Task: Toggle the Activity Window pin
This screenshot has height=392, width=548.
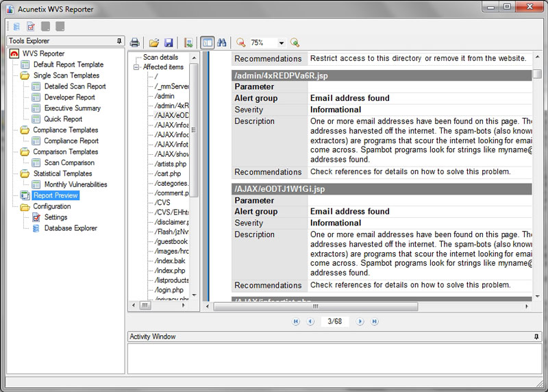Action: [536, 336]
